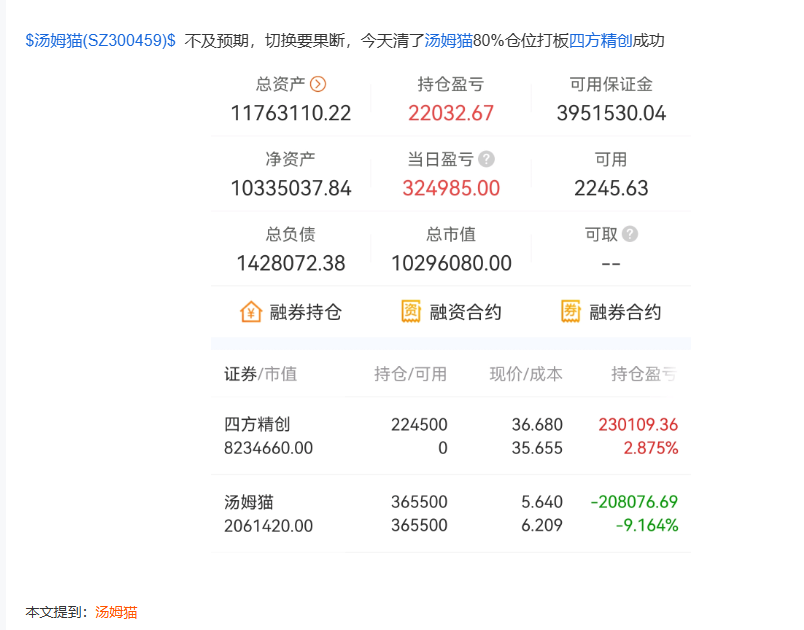Click 四方精创 current price 36.680
Image resolution: width=804 pixels, height=630 pixels.
537,424
